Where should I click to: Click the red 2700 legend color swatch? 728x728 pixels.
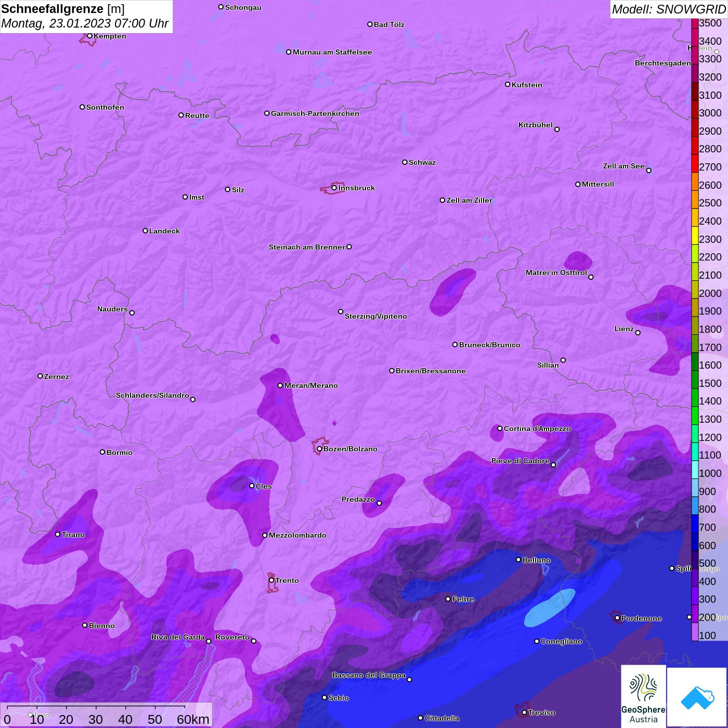(695, 163)
